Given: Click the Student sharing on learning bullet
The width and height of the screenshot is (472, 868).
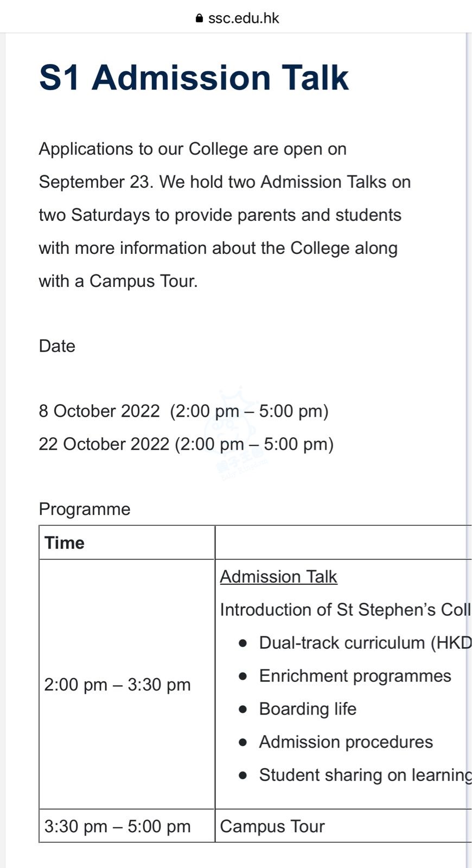Looking at the screenshot, I should point(365,775).
